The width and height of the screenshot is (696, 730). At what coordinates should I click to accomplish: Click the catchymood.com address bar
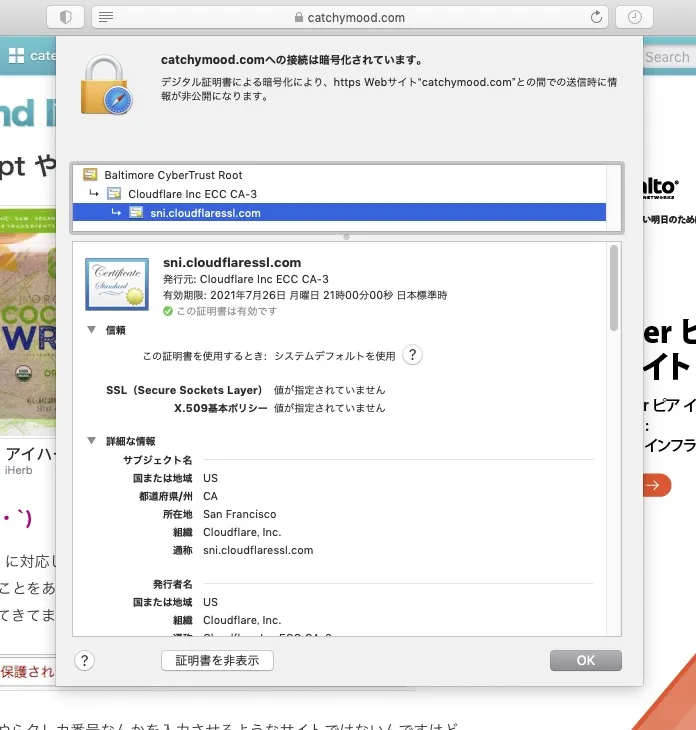click(x=350, y=17)
